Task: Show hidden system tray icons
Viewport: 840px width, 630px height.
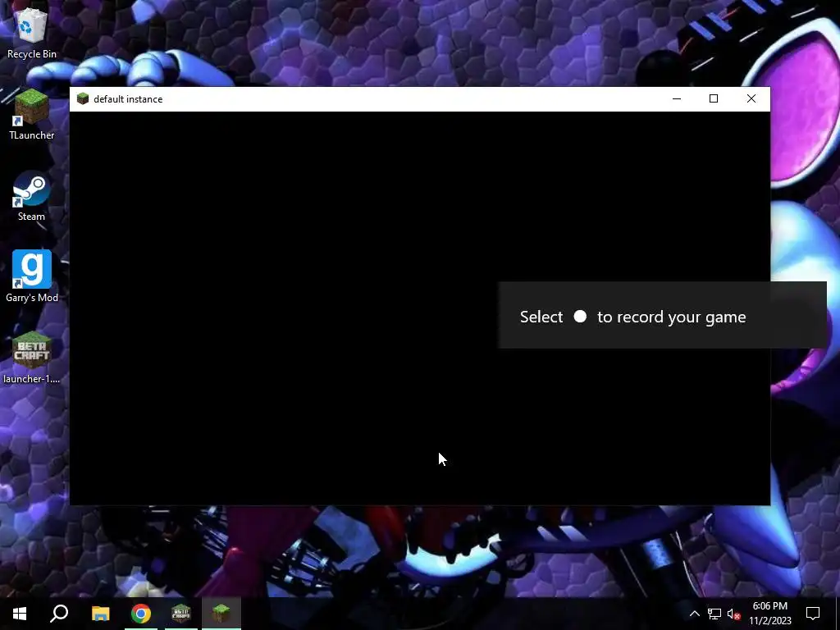Action: click(694, 614)
